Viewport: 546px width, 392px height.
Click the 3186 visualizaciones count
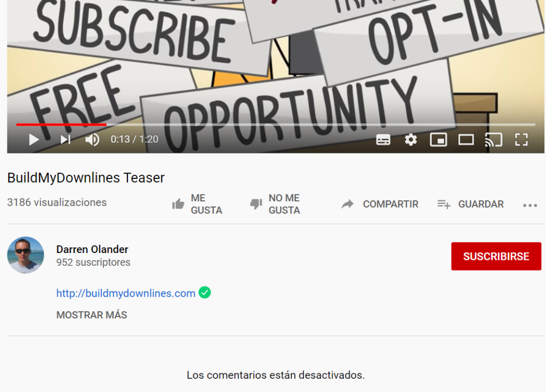pos(57,202)
